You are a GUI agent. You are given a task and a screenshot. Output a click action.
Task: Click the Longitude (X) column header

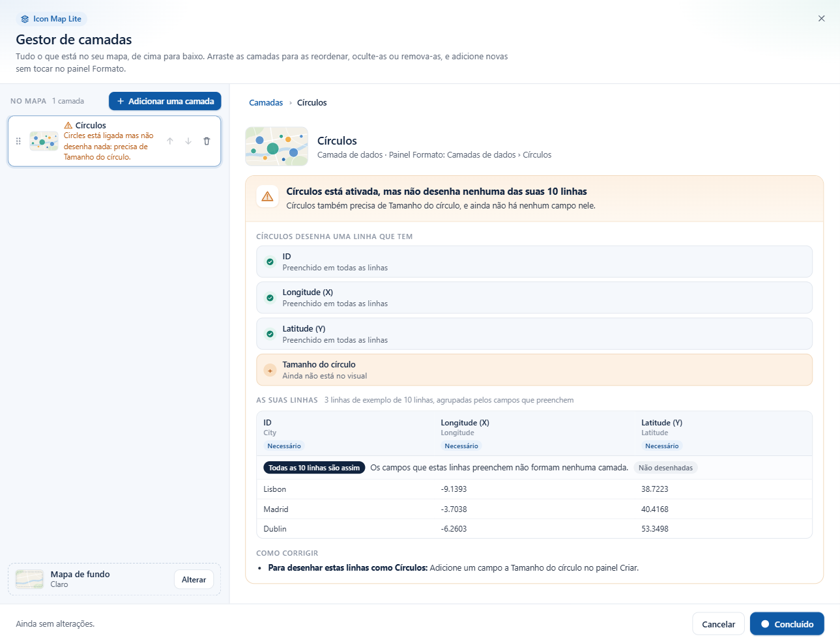pos(465,423)
